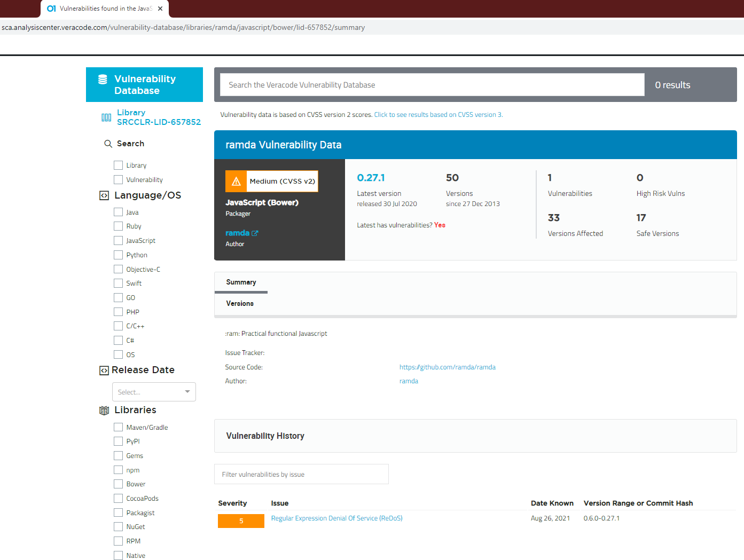Click the Vulnerability Database stack icon
This screenshot has height=560, width=744.
[103, 80]
